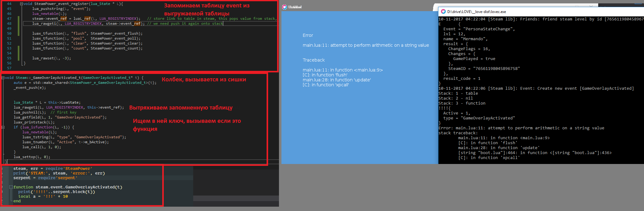Click the 'lua_call(L, 1, 0);' code line
Screen dimensions: 644x211
[41, 147]
